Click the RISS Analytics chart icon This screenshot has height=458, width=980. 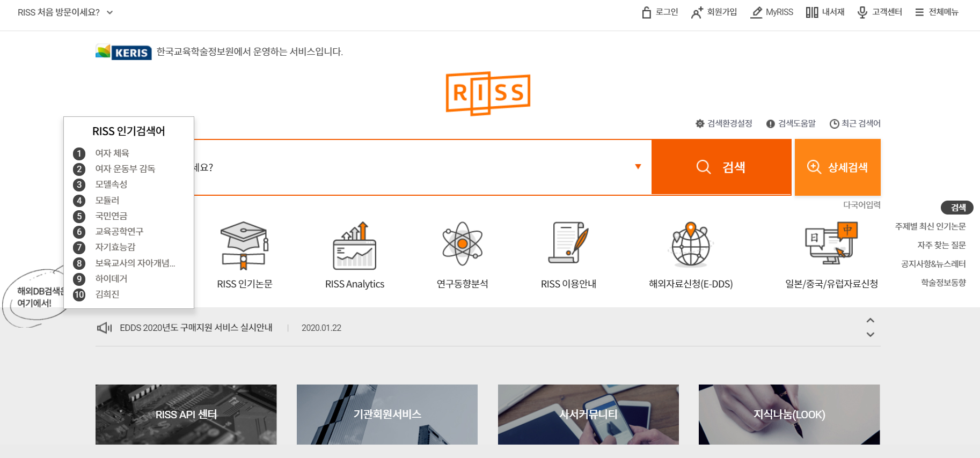tap(355, 246)
